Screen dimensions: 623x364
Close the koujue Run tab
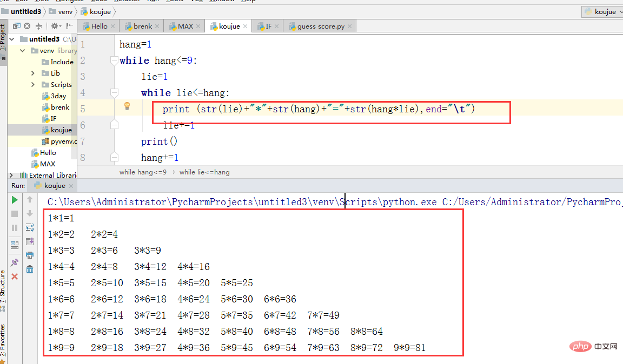pyautogui.click(x=71, y=186)
